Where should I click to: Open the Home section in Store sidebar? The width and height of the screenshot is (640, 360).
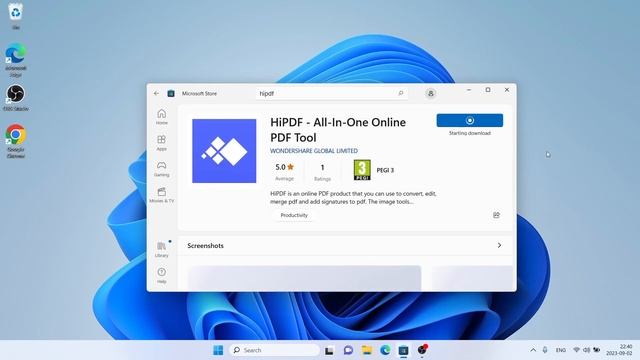click(162, 117)
